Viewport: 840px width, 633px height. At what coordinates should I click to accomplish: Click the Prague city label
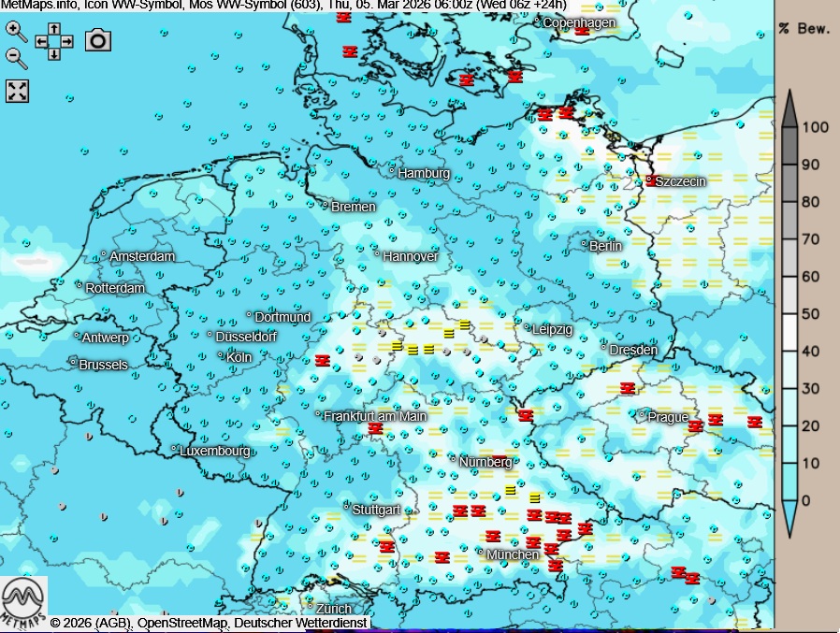668,417
